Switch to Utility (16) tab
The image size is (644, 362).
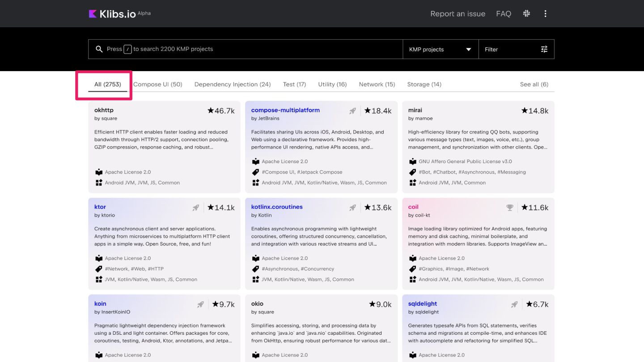pyautogui.click(x=332, y=84)
